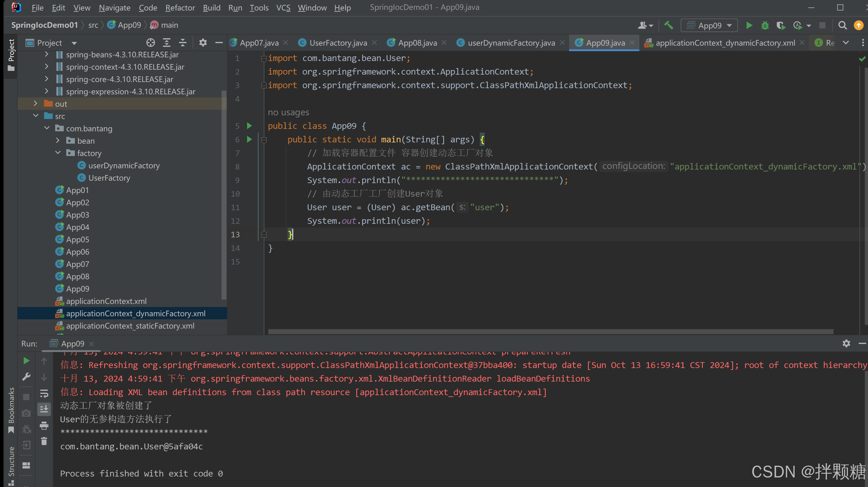
Task: Toggle fold marker on main method line
Action: tap(264, 140)
